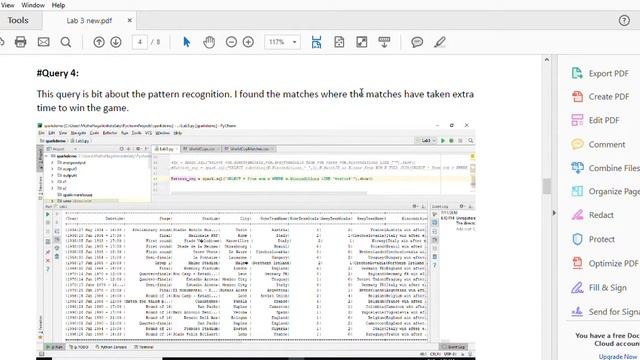The image size is (640, 360).
Task: Zoom in with plus button
Action: click(x=248, y=42)
